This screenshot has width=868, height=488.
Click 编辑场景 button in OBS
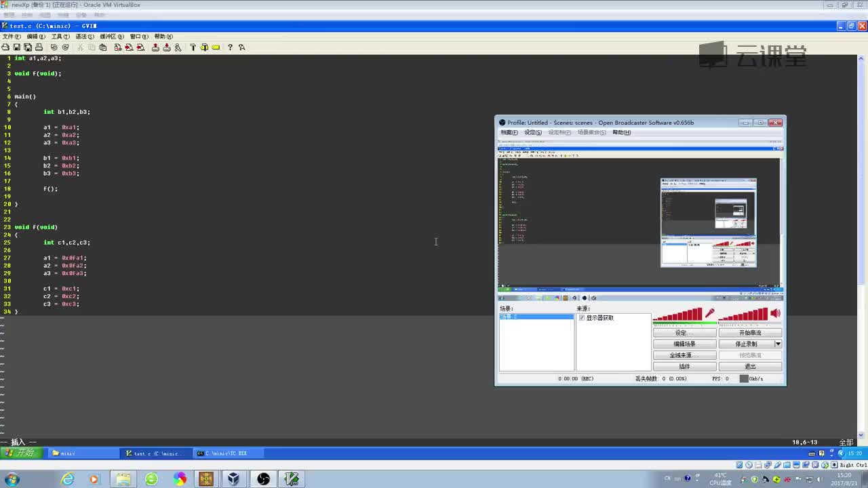click(685, 344)
